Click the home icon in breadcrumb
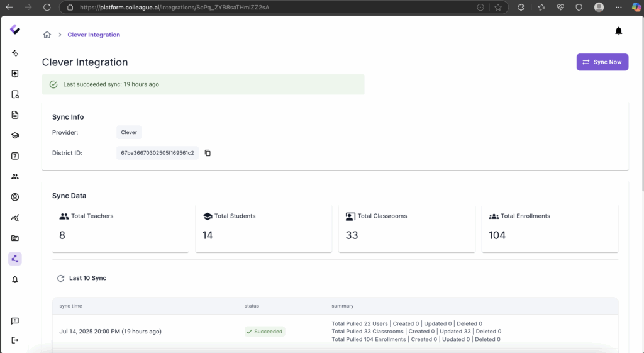The height and width of the screenshot is (353, 644). point(47,35)
